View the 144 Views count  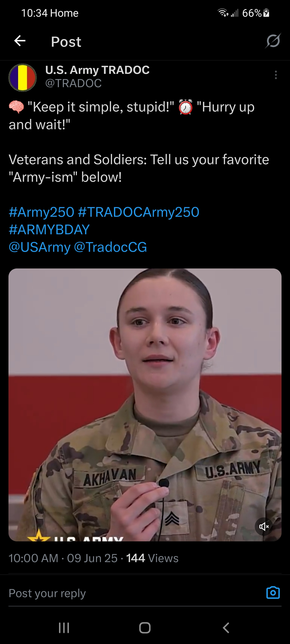pyautogui.click(x=152, y=558)
